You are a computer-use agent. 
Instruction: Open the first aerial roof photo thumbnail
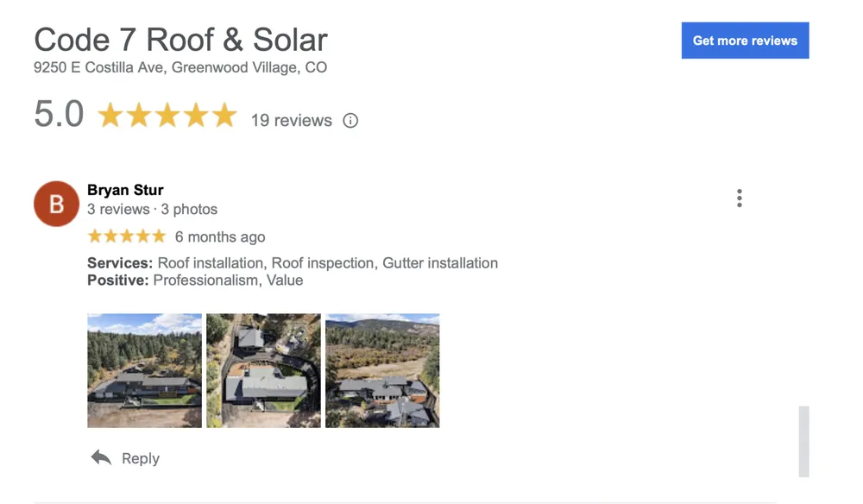click(x=144, y=370)
